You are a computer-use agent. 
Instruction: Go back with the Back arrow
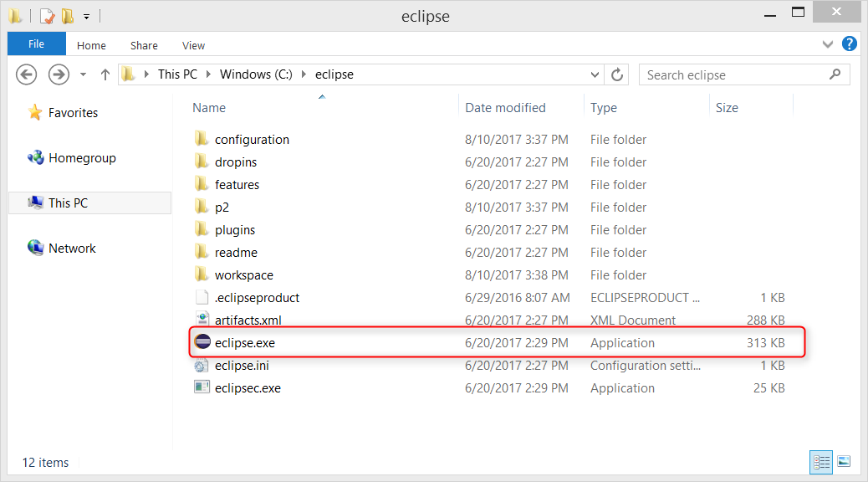click(x=26, y=74)
